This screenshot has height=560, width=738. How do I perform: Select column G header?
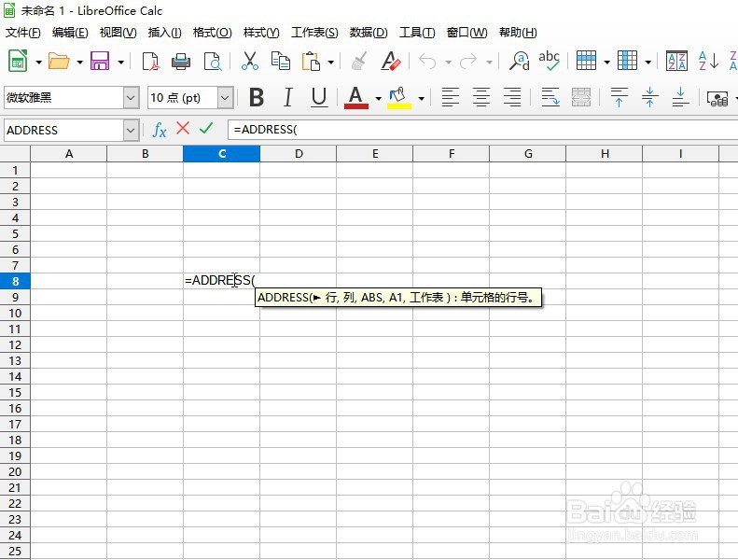(x=528, y=154)
